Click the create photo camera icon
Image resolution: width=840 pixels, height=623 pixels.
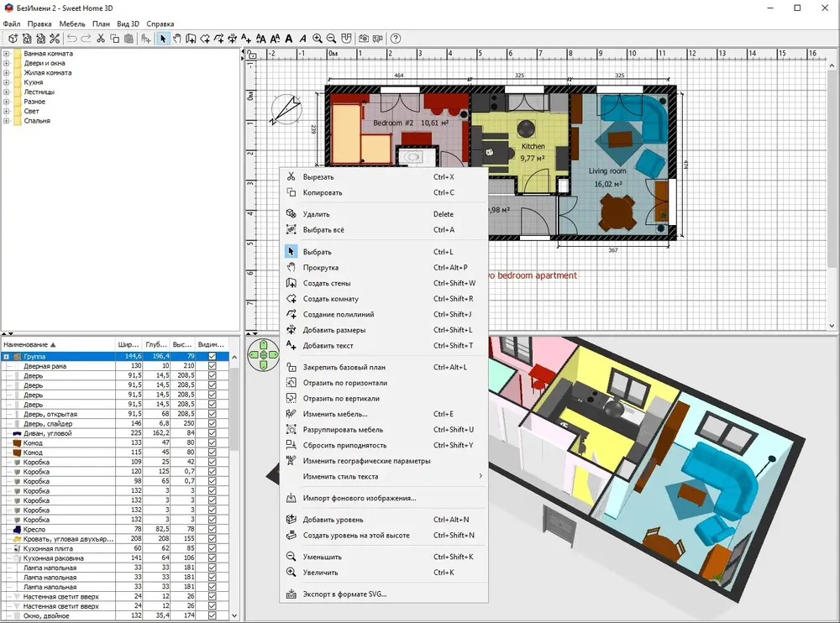tap(364, 39)
